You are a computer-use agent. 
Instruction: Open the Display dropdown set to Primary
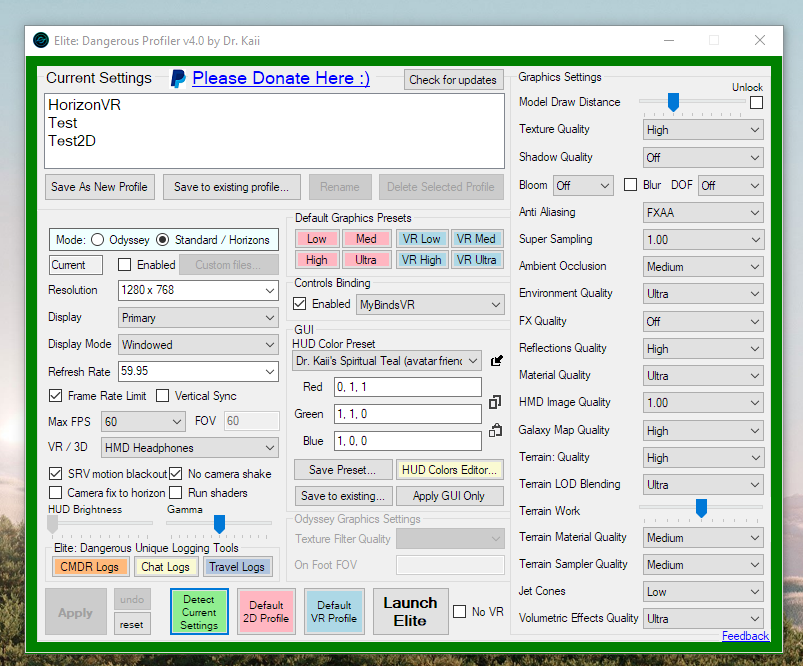pyautogui.click(x=198, y=318)
